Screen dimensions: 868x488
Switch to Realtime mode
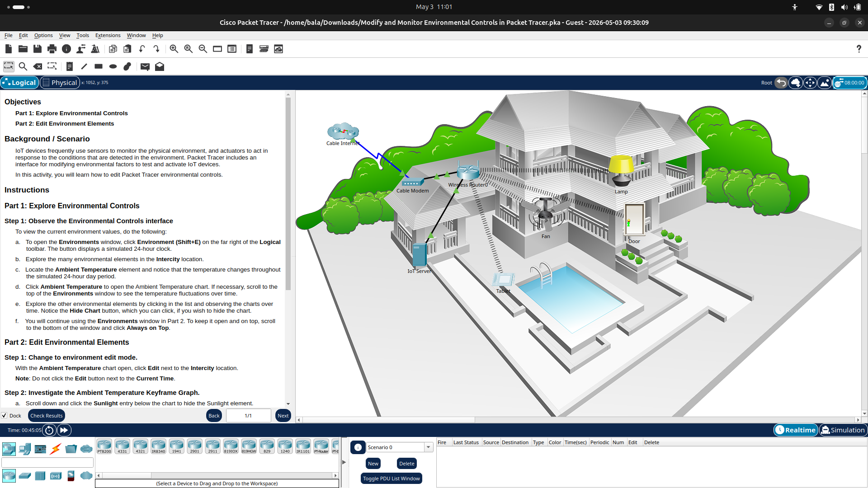coord(796,430)
